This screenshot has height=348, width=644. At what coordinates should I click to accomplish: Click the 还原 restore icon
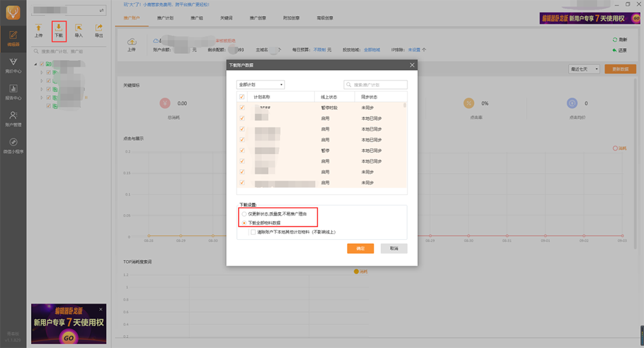(x=615, y=50)
